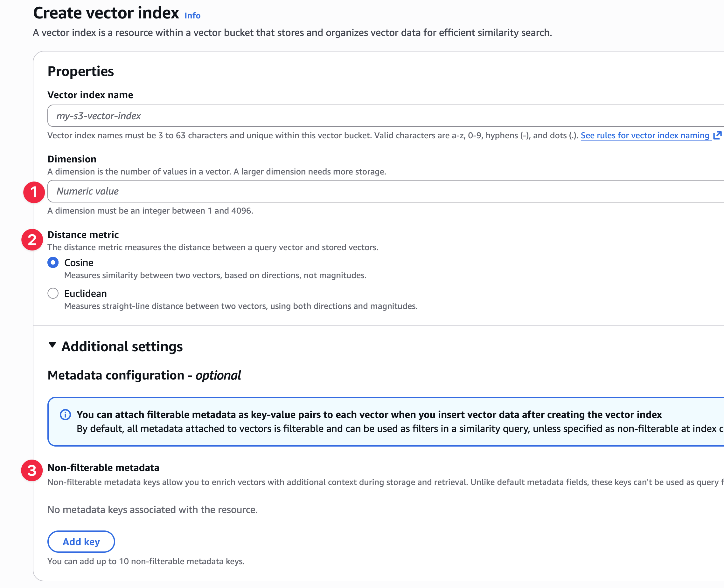Click the Distance metric section label
This screenshot has width=724, height=588.
(x=83, y=235)
